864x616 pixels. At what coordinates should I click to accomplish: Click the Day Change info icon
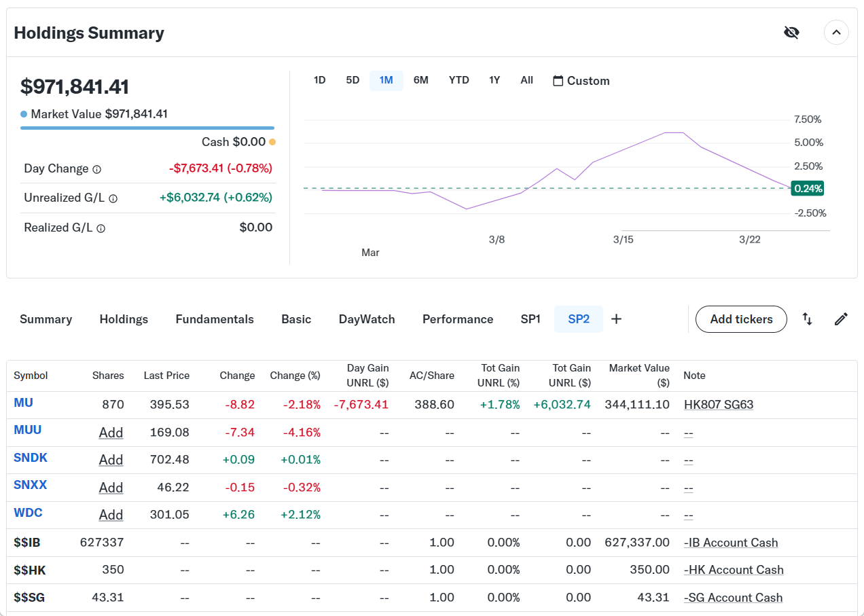click(x=97, y=169)
